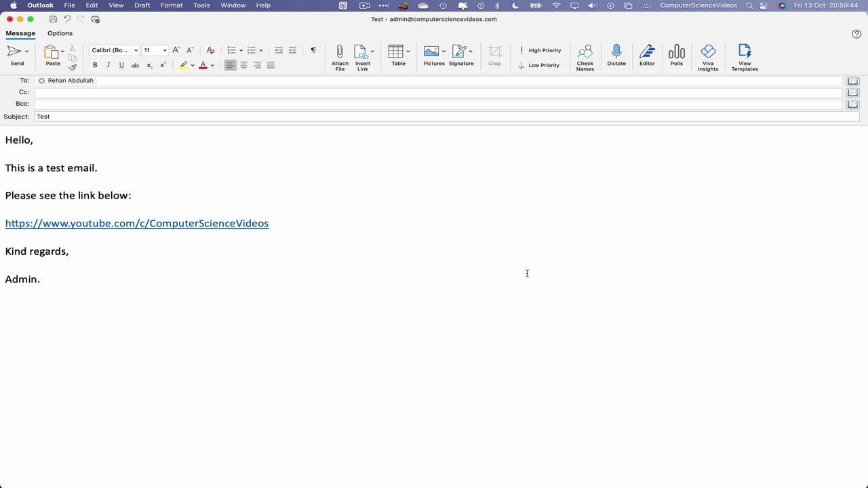Screen dimensions: 868x488
Task: Clear formatting with eraser A icon
Action: click(x=210, y=50)
